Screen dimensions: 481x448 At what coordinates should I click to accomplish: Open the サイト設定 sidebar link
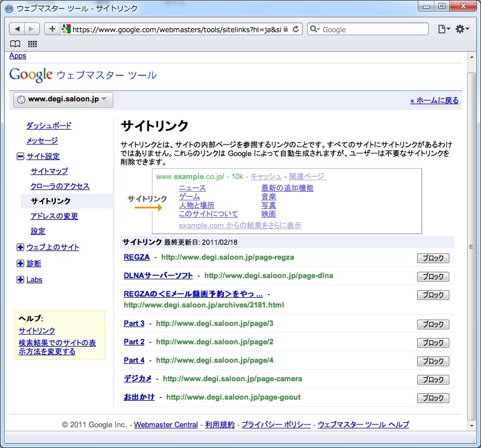[43, 156]
